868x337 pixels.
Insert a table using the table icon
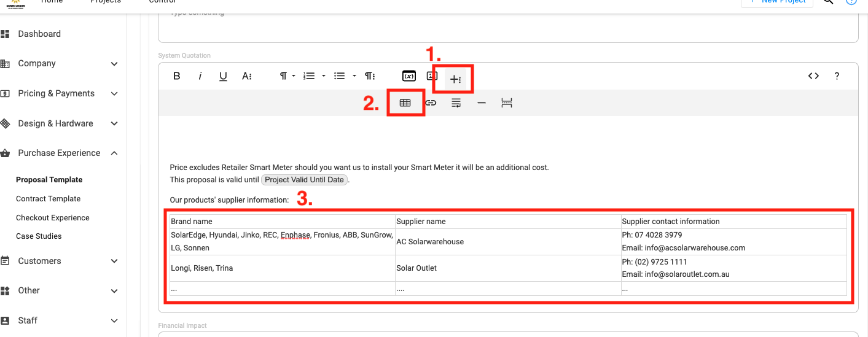(405, 103)
